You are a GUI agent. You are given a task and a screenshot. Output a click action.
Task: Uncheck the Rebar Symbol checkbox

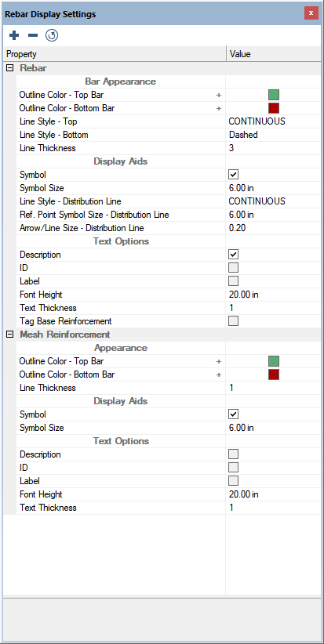click(x=233, y=175)
